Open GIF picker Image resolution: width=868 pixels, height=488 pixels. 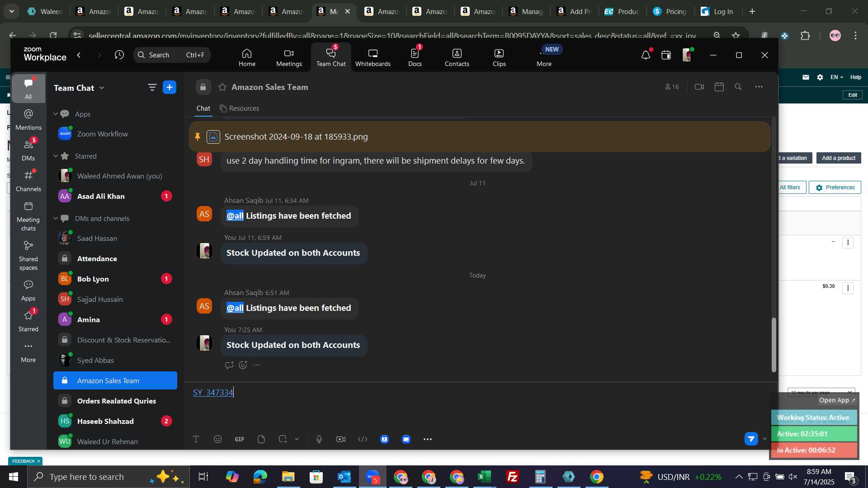[x=240, y=439]
